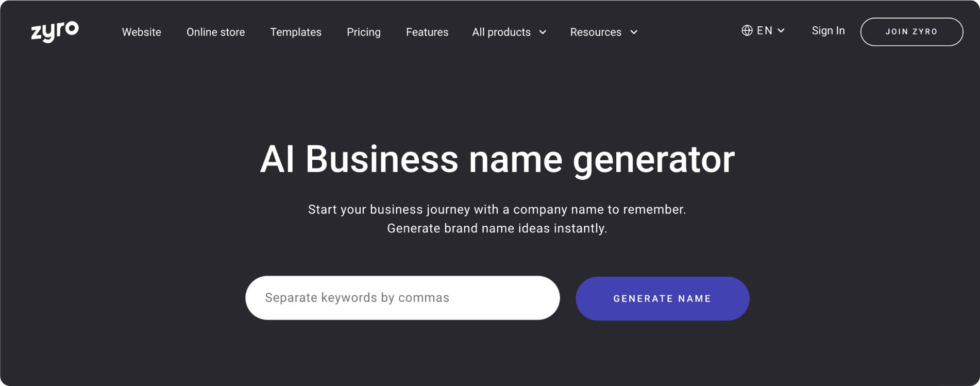Screen dimensions: 980x386
Task: Click the GENERATE NAME button
Action: coord(662,298)
